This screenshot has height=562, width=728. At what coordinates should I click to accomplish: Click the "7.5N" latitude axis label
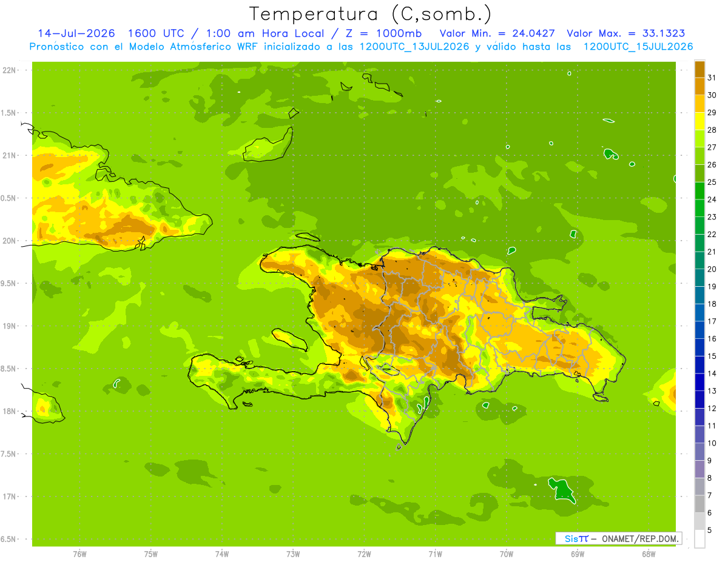[10, 453]
